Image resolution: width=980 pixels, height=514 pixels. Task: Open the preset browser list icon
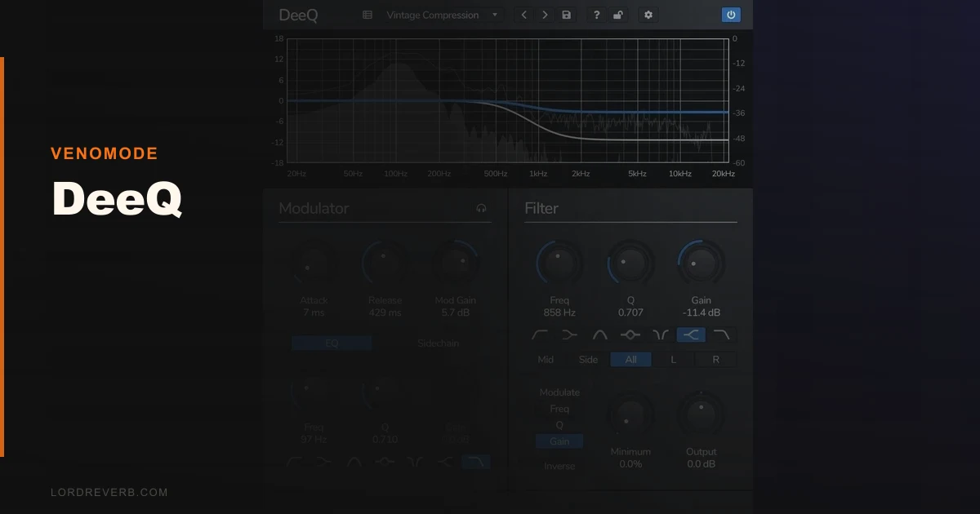click(367, 15)
